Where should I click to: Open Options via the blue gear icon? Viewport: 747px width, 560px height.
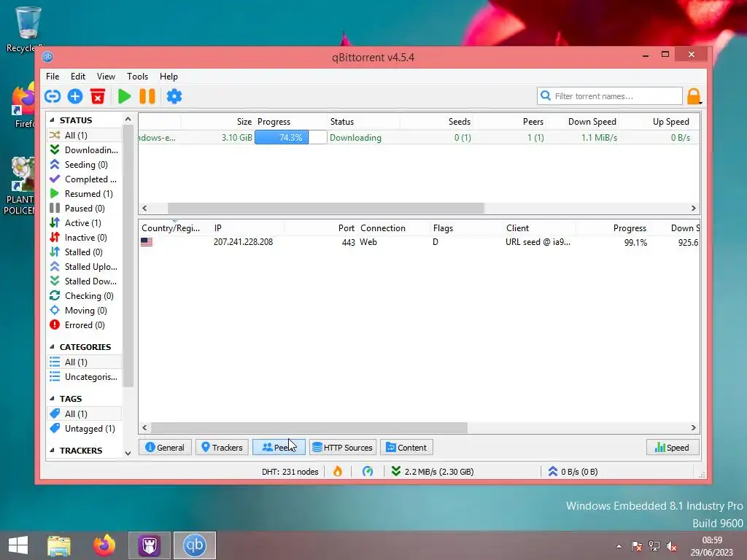tap(174, 97)
